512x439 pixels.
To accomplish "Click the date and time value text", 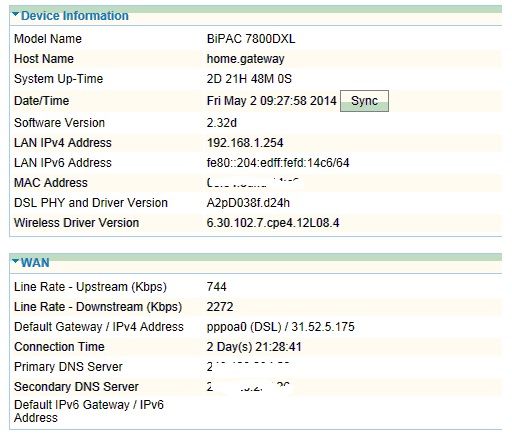I will tap(272, 101).
